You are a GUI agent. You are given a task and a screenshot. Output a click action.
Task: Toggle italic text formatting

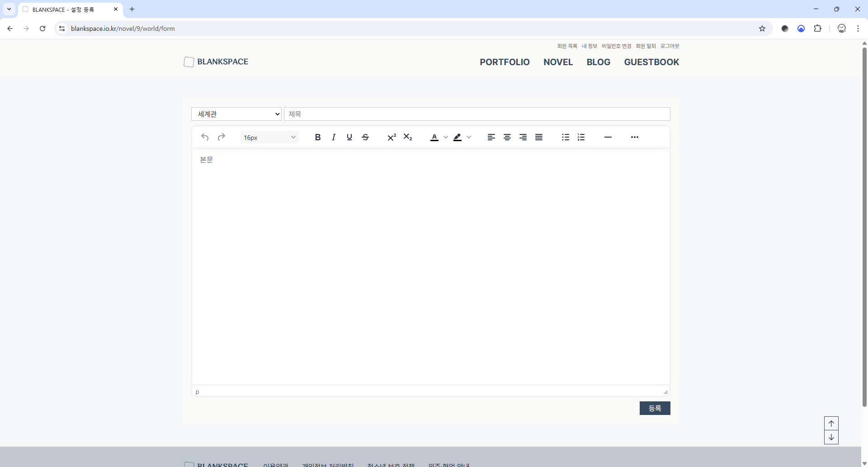tap(334, 137)
